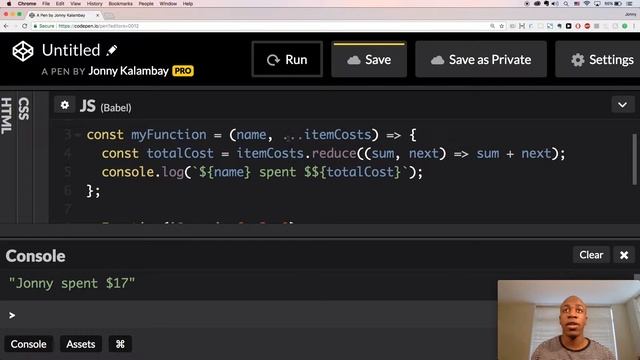Image resolution: width=640 pixels, height=360 pixels.
Task: Click the Untitled pen title
Action: (71, 50)
